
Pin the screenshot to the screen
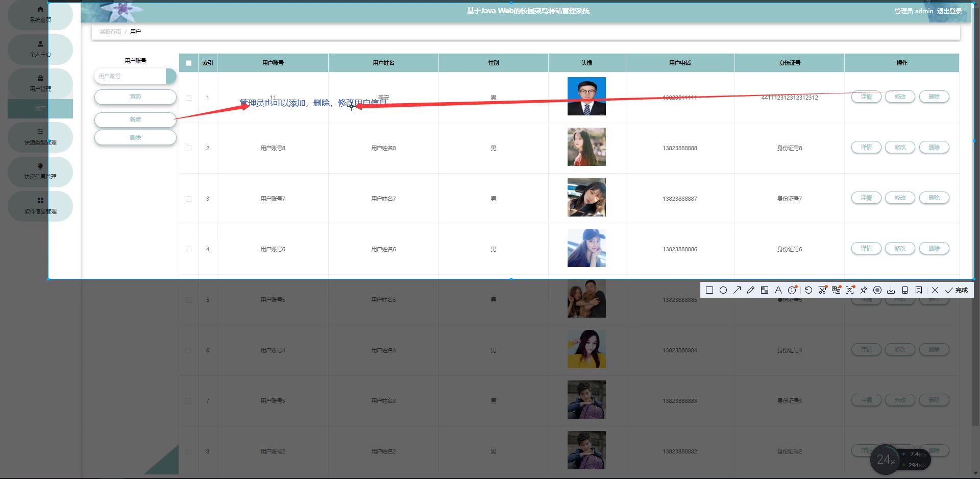(864, 290)
